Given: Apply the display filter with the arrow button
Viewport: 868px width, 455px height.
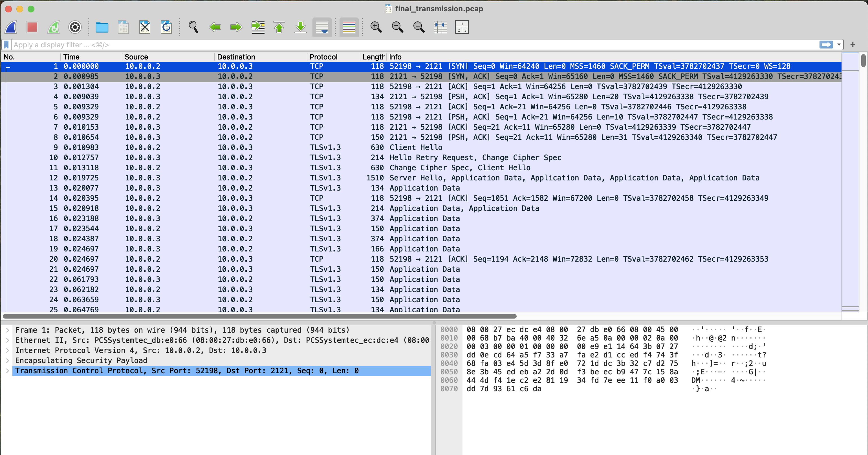Looking at the screenshot, I should pyautogui.click(x=827, y=45).
